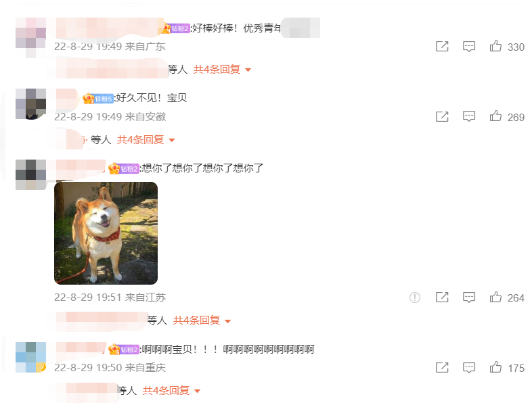This screenshot has height=403, width=532.
Task: Expand 共4条回复 under the 重庆 comment
Action: [171, 390]
